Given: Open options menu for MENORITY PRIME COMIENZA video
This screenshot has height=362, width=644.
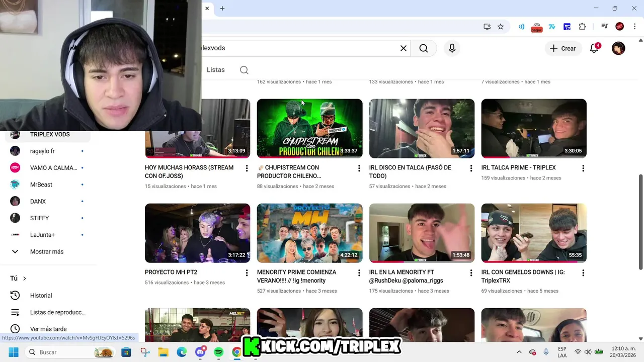Looking at the screenshot, I should click(x=359, y=273).
